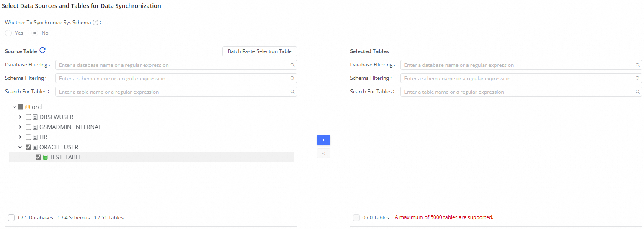Image resolution: width=644 pixels, height=229 pixels.
Task: Click search icon in source Search For Tables
Action: point(292,92)
